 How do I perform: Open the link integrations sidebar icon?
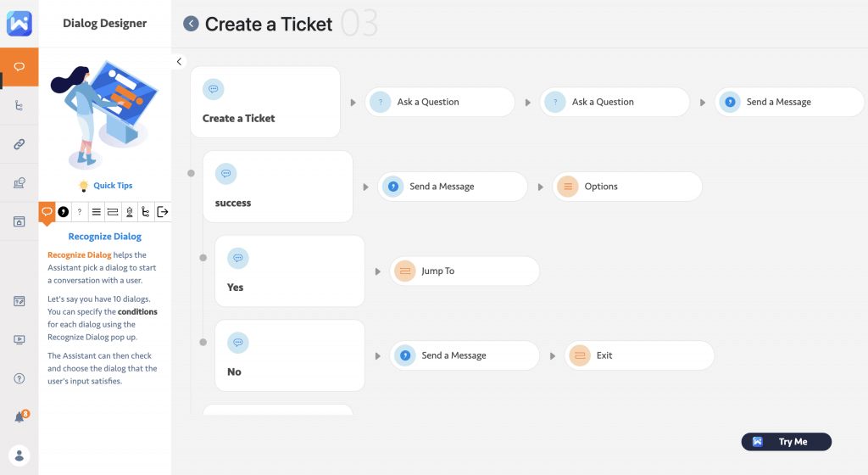tap(19, 144)
